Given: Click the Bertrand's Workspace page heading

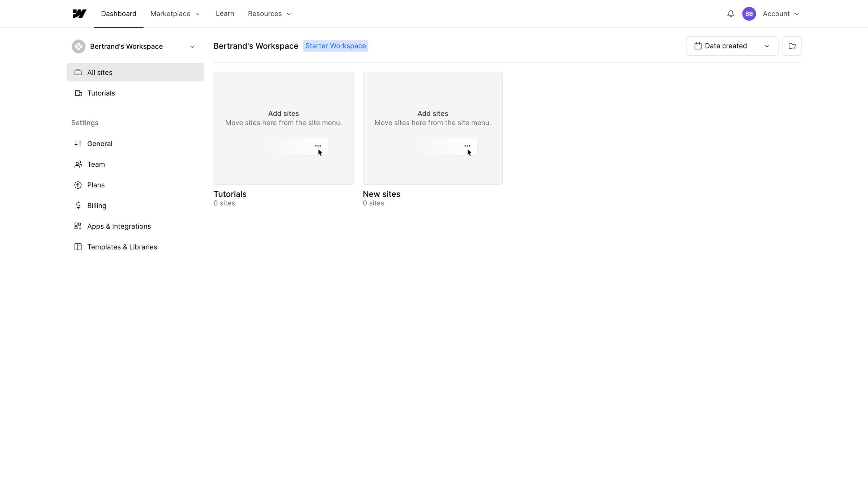Looking at the screenshot, I should (x=256, y=46).
